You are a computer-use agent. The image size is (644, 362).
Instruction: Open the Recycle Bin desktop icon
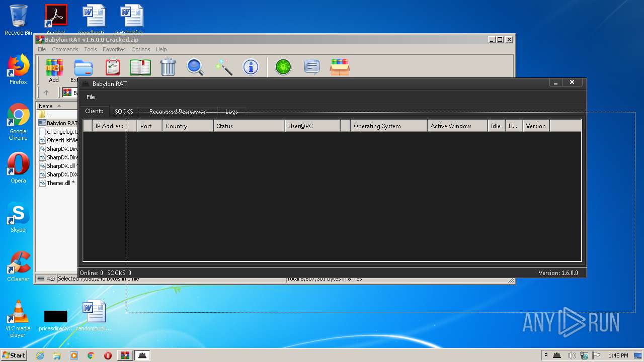pos(18,20)
